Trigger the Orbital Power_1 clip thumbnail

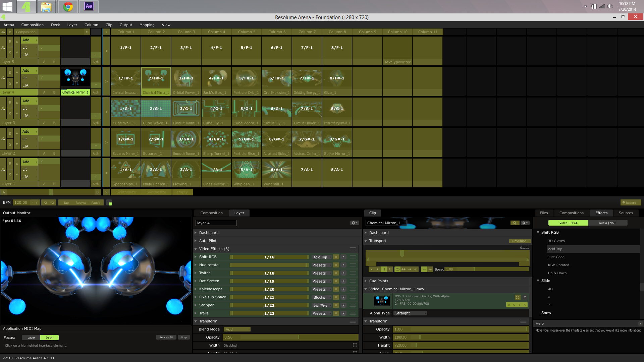186,79
